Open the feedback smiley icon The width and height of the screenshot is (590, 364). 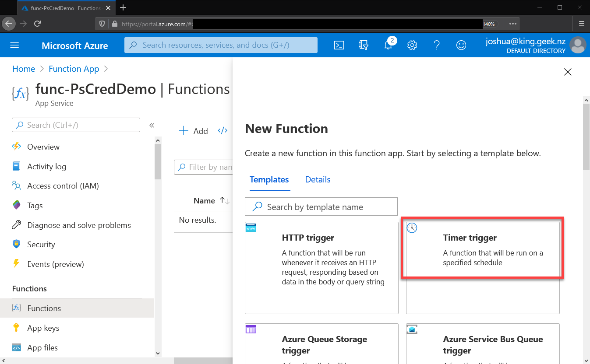pos(461,45)
